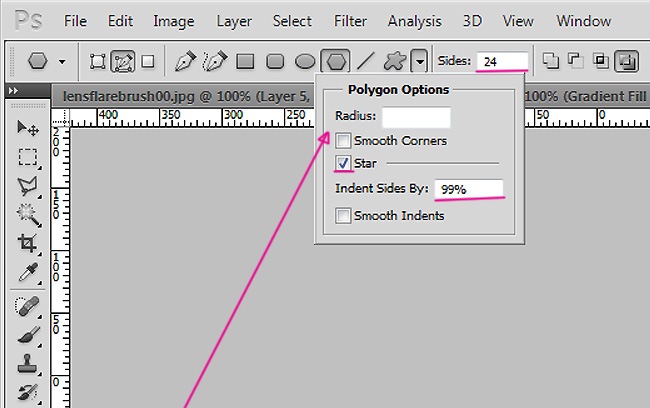Select the Shape Layers mode icon
650x408 pixels.
tap(98, 62)
